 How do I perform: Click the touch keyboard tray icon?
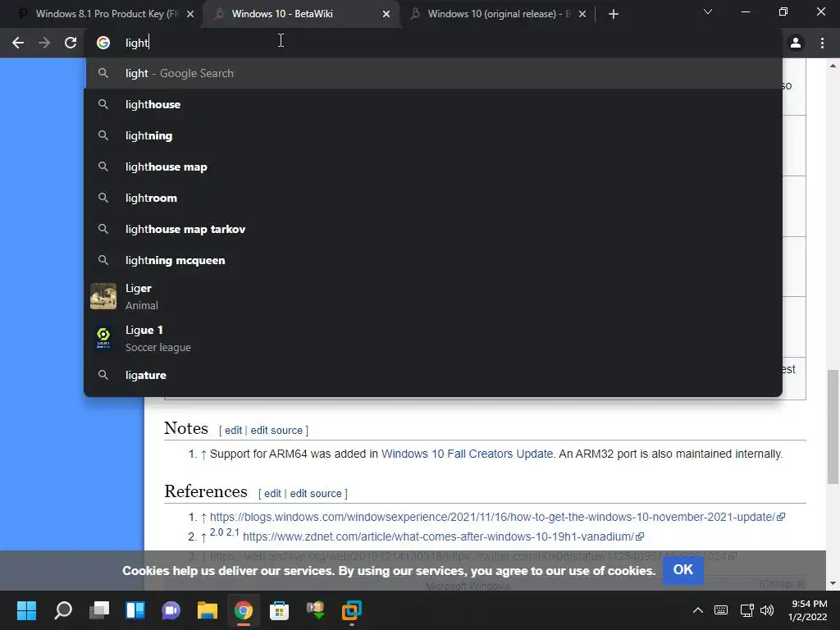pos(721,610)
